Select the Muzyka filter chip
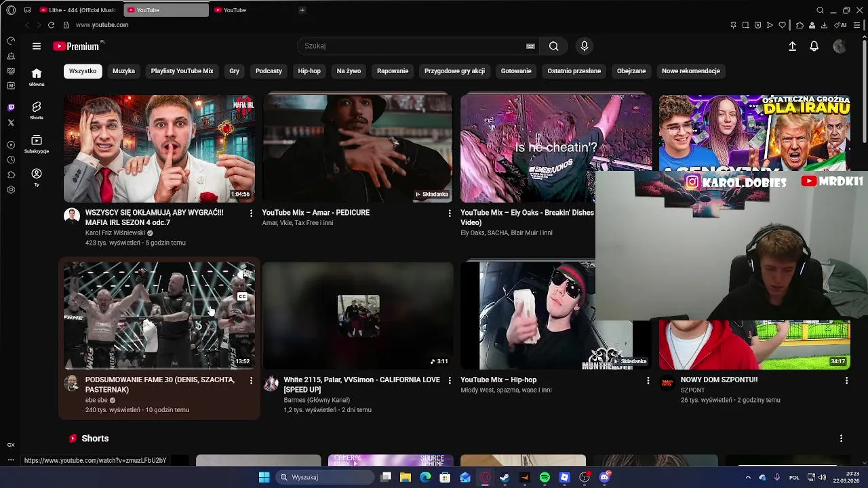This screenshot has height=488, width=868. pyautogui.click(x=123, y=71)
